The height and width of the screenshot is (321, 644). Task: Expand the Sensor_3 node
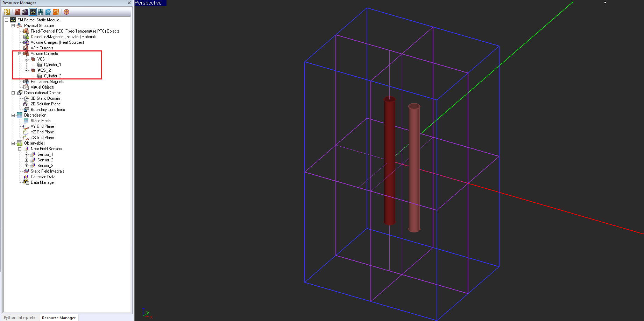click(27, 166)
